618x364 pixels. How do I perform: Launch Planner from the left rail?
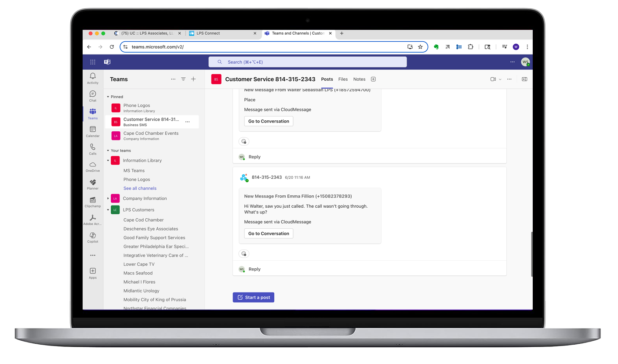(x=93, y=184)
